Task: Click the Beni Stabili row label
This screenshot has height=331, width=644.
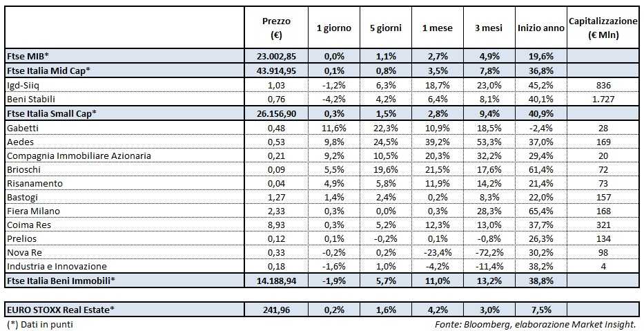Action: pyautogui.click(x=29, y=97)
